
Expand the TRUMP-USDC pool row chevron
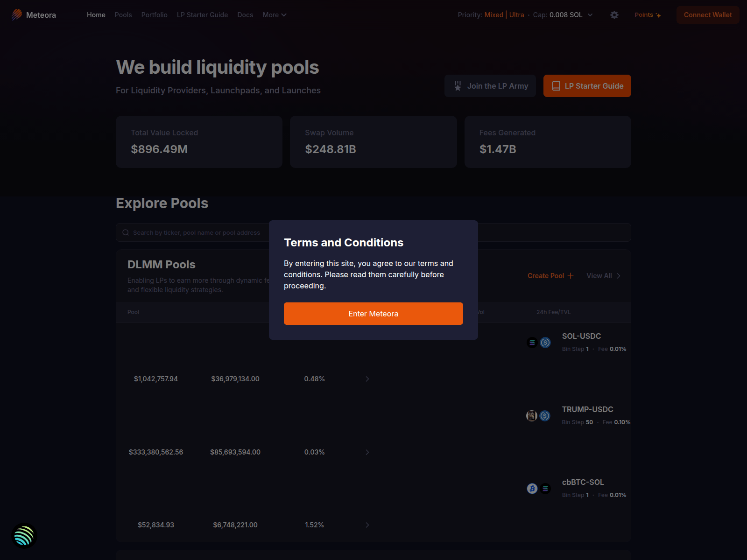(x=367, y=452)
